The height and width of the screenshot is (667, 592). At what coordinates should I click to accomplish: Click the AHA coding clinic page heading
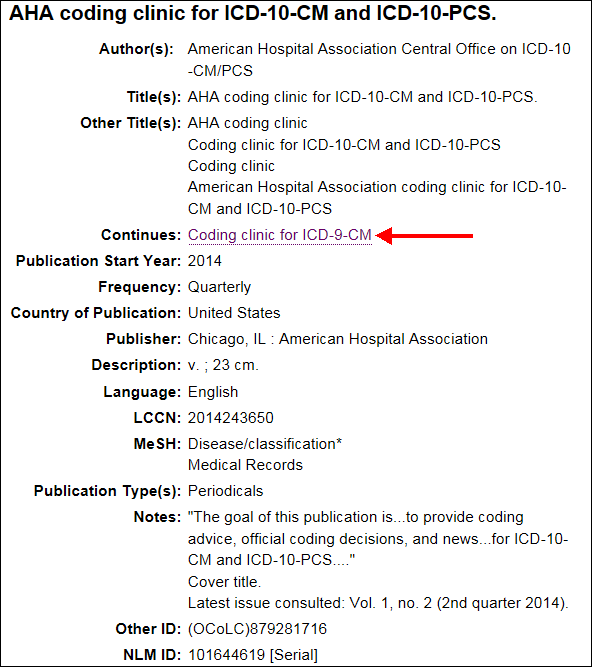click(253, 13)
